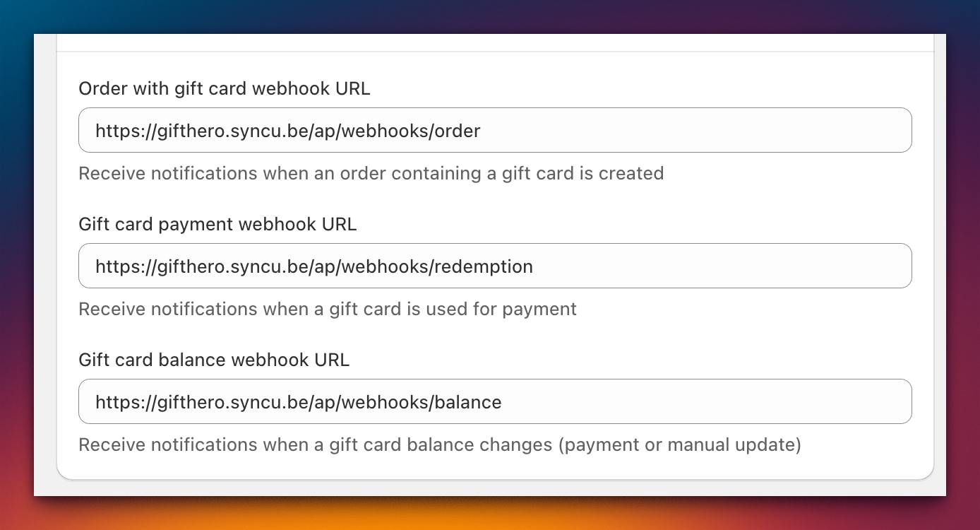The height and width of the screenshot is (530, 980).
Task: Click the 'Gift card payment webhook URL' label
Action: pyautogui.click(x=217, y=224)
